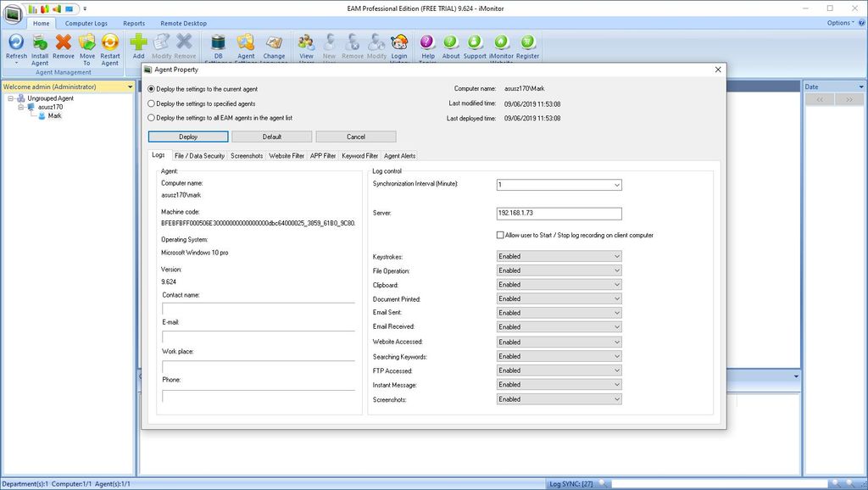Click the green Add icon
The image size is (868, 490).
tap(139, 42)
